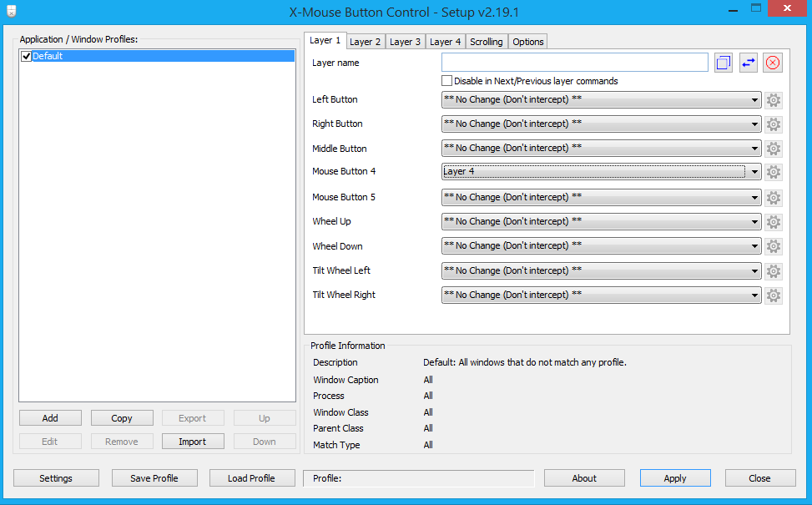Click the Profile path field

(418, 478)
